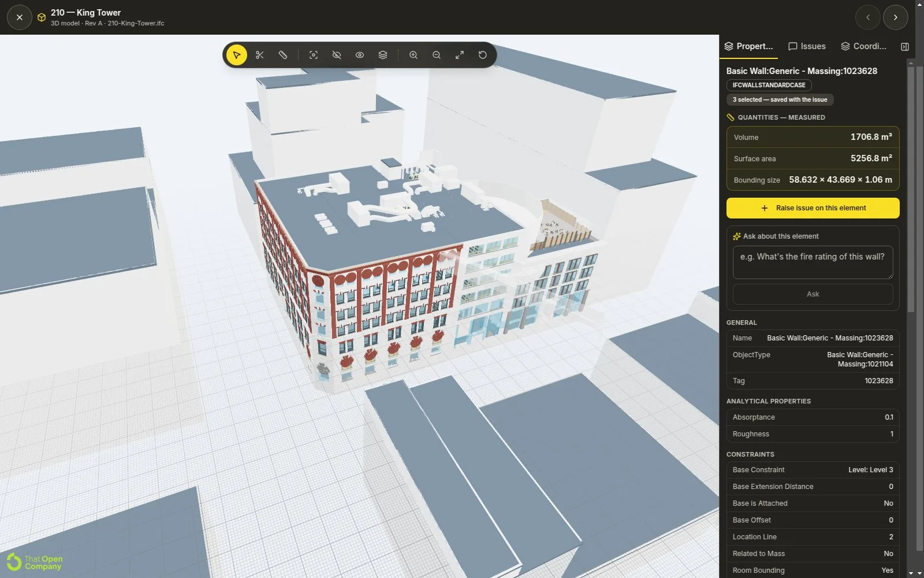Activate the ruler measurement tool
Viewport: 924px width, 578px height.
[282, 55]
